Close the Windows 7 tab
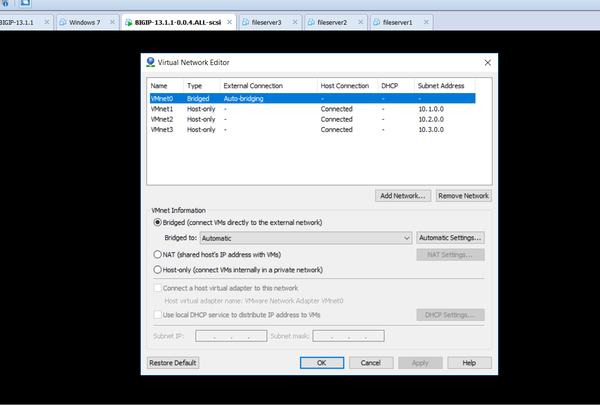 click(112, 22)
